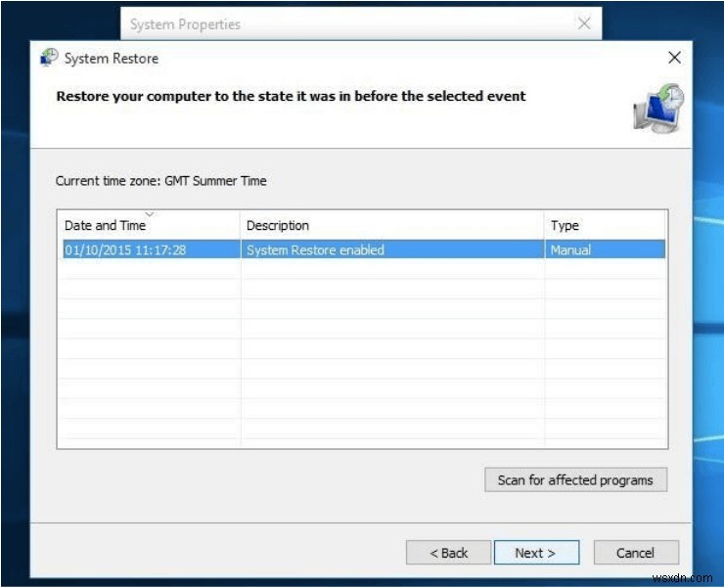Click the restore monitor clock graphic

click(658, 108)
